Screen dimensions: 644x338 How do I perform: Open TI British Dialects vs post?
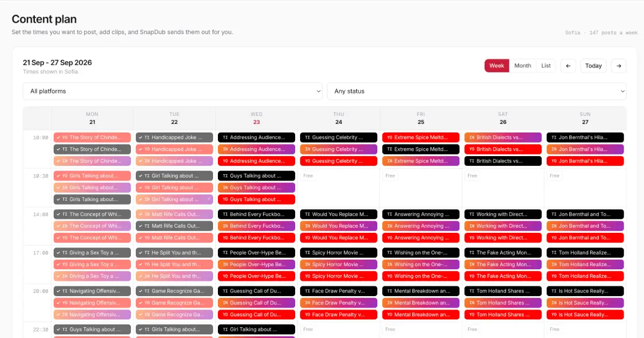[503, 161]
